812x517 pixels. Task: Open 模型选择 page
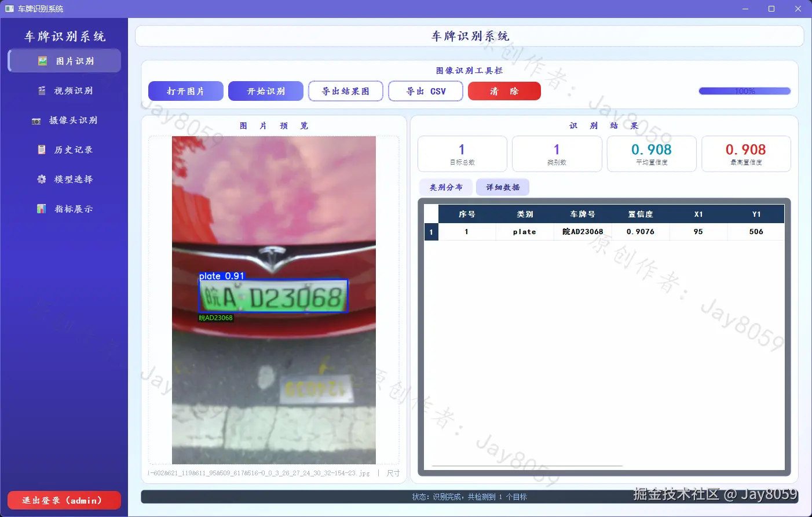[x=64, y=179]
